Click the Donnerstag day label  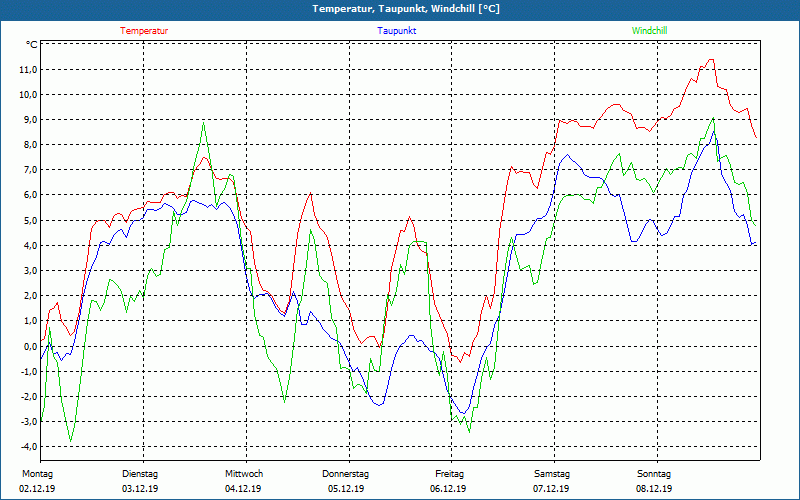[346, 474]
